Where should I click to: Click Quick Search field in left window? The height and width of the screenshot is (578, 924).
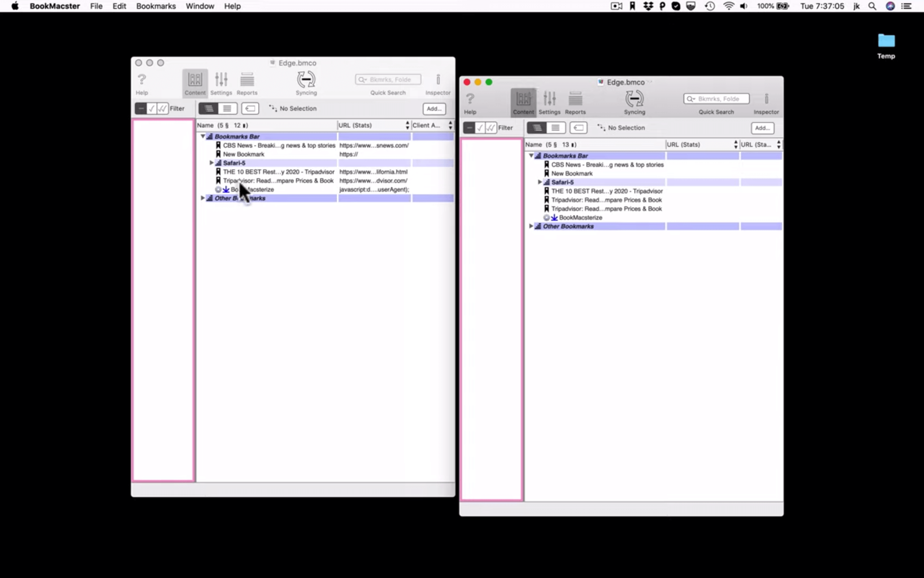pyautogui.click(x=388, y=79)
